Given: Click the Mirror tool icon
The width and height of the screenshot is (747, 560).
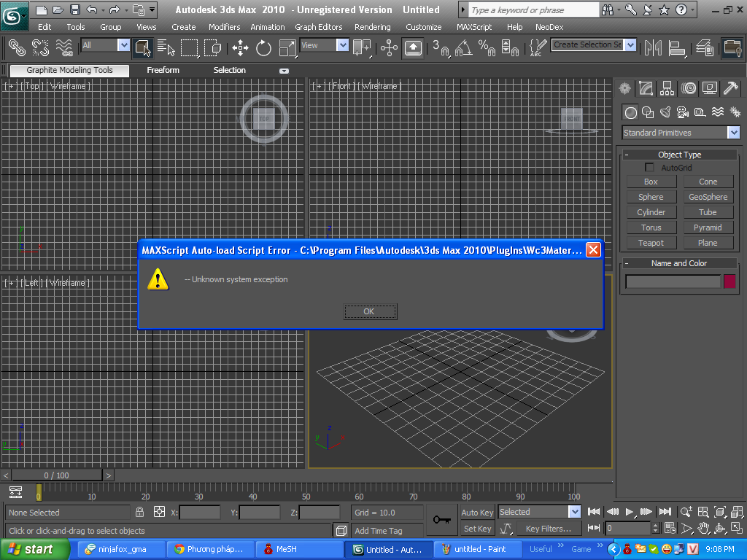Looking at the screenshot, I should point(653,47).
